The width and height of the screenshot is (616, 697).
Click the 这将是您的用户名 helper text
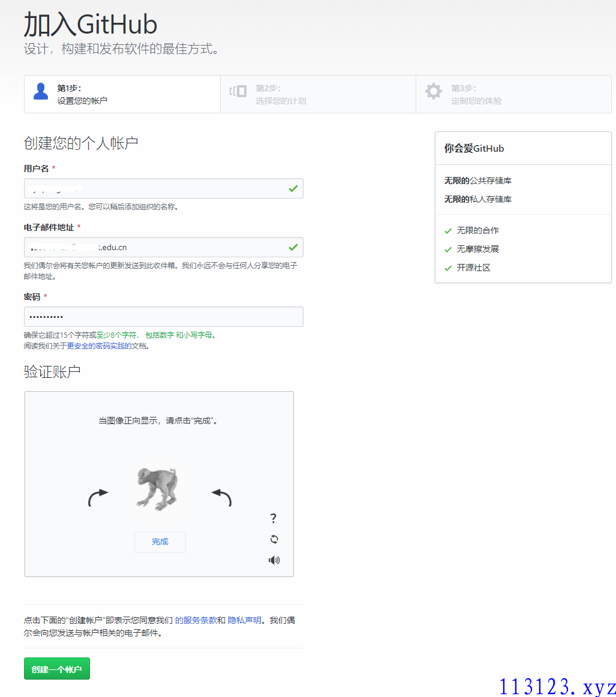(101, 207)
